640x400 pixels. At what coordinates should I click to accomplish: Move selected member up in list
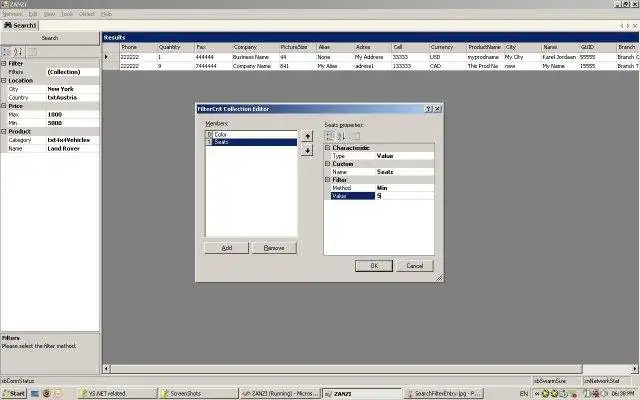307,136
